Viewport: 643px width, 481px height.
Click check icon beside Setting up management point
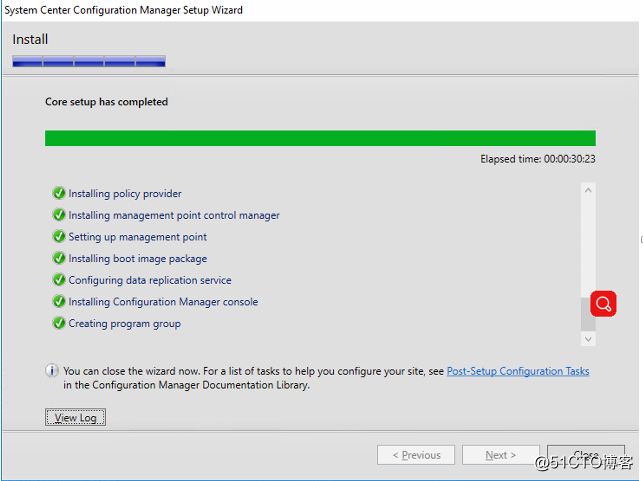[x=59, y=236]
